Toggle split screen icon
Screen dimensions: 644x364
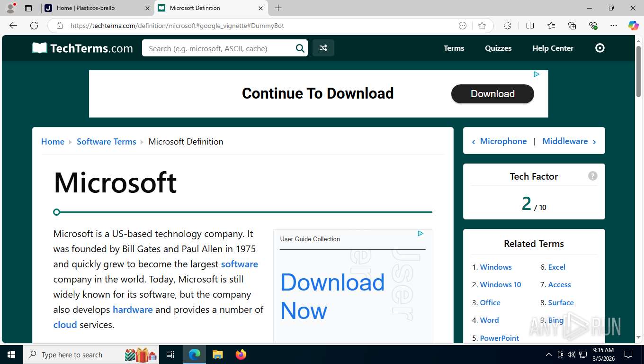[530, 26]
